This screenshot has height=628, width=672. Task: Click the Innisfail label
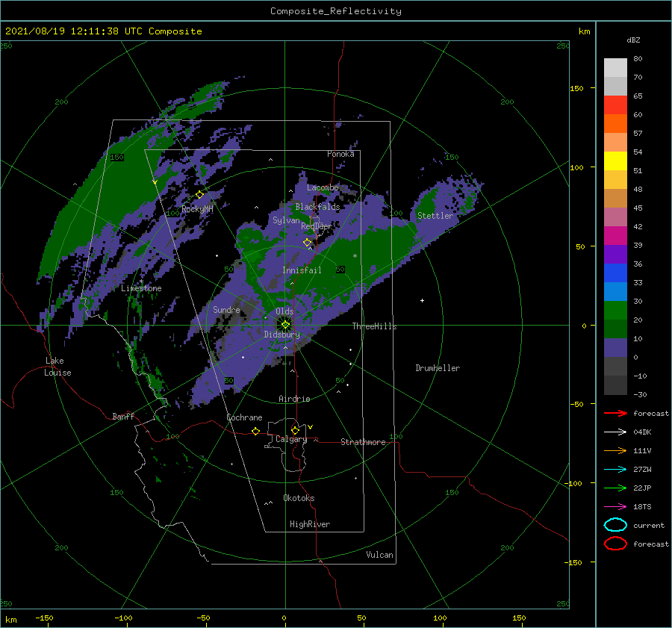point(302,270)
